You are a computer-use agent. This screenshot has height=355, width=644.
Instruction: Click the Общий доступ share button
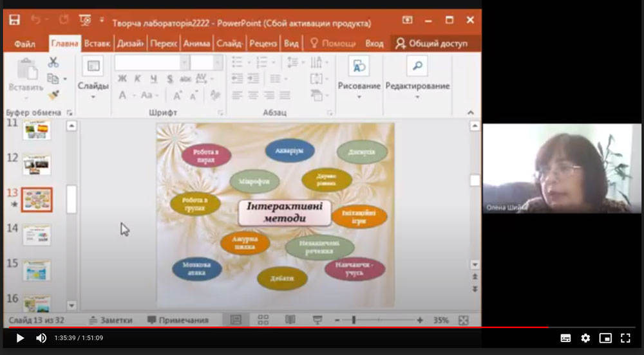point(431,44)
